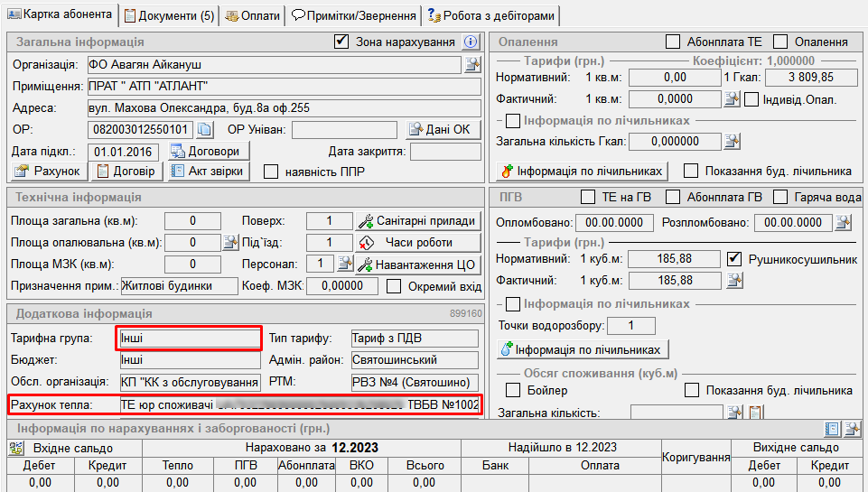The image size is (868, 492).
Task: Enable the Окремий вхід checkbox
Action: pyautogui.click(x=394, y=286)
